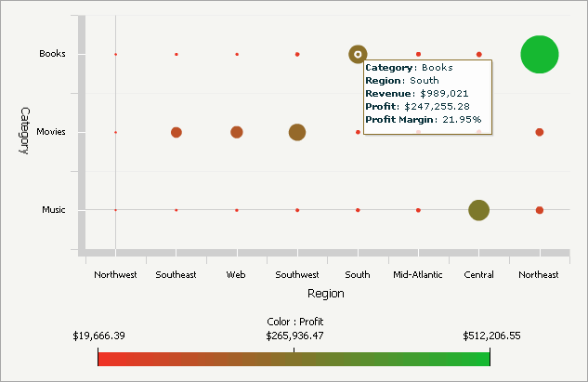Click the Region axis title
Image resolution: width=588 pixels, height=382 pixels.
(325, 293)
